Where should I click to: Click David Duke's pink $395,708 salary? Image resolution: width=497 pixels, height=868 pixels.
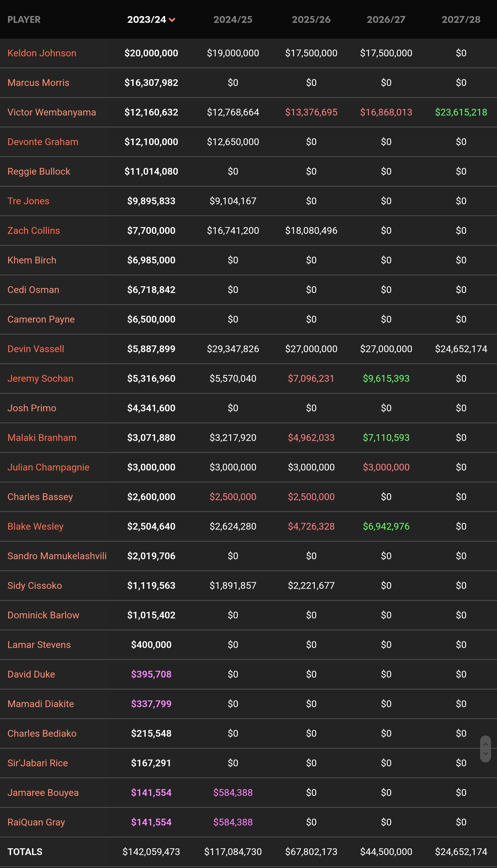[151, 674]
